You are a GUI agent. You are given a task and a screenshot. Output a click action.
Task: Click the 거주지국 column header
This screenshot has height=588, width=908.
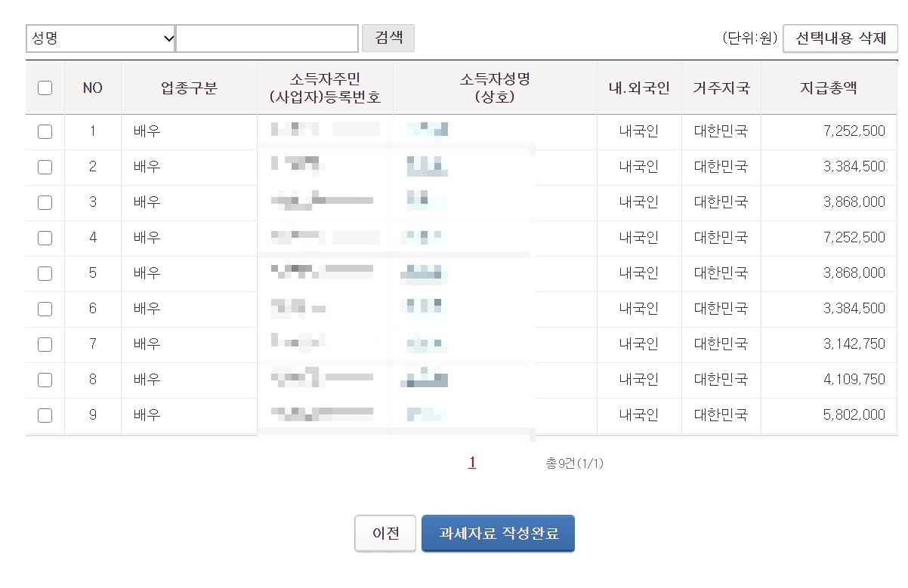point(721,88)
